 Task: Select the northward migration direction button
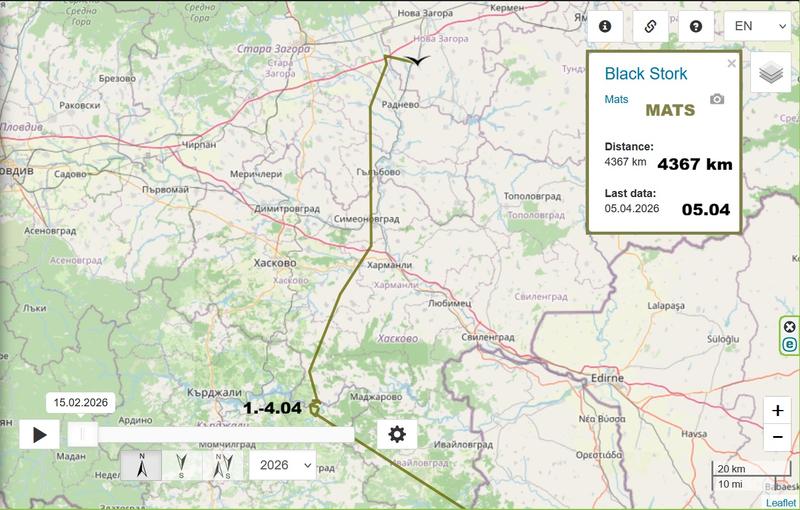[141, 465]
